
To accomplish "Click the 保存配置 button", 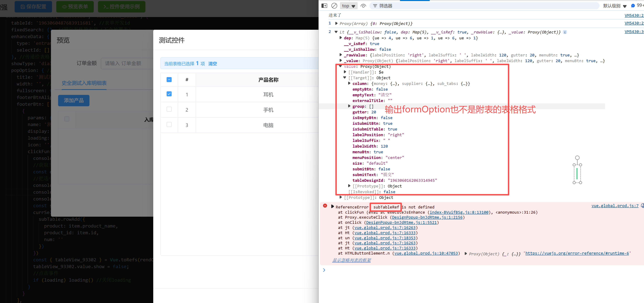I will 33,6.
